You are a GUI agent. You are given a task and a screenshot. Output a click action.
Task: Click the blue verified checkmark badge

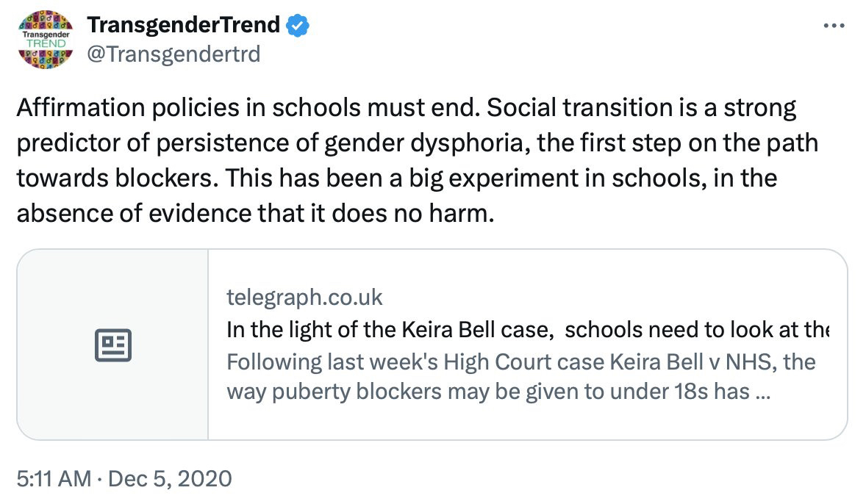(x=298, y=25)
